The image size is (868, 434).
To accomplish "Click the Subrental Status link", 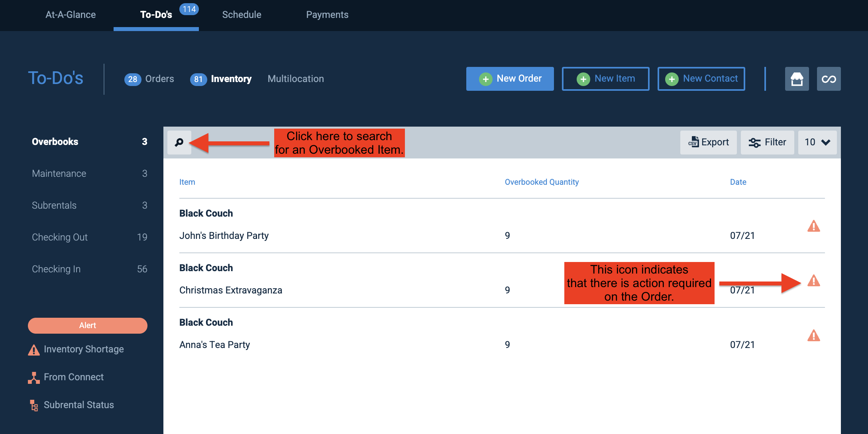I will tap(79, 405).
